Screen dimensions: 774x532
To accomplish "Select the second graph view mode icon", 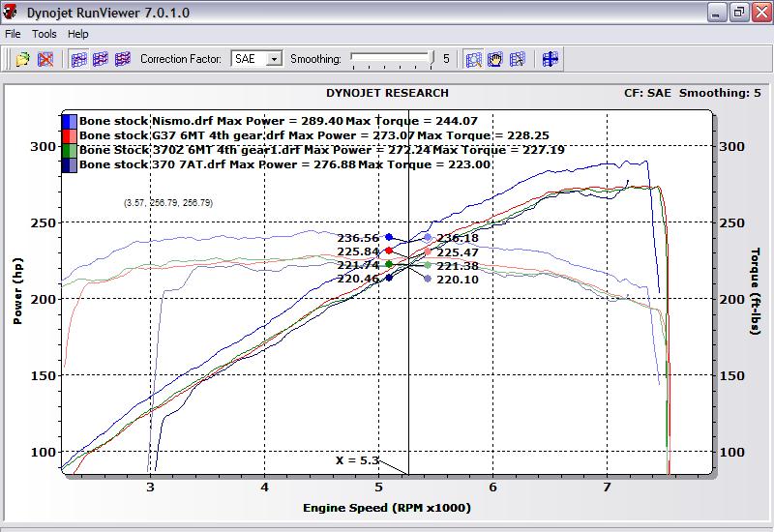I will click(x=101, y=59).
